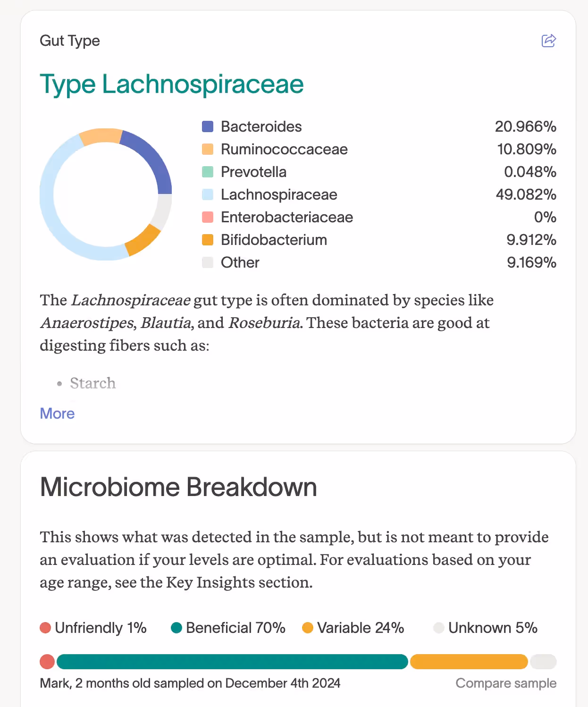Click the Lachnospiraceae light blue legend marker
588x707 pixels.
pyautogui.click(x=208, y=194)
